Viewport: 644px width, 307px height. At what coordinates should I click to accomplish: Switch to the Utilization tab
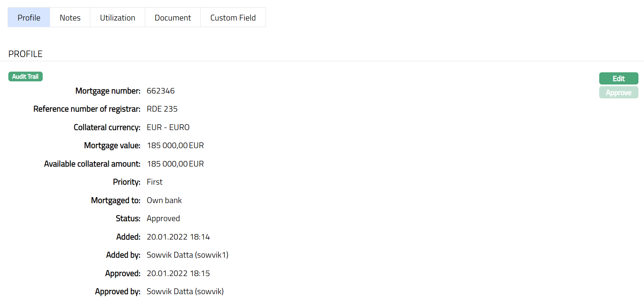click(x=117, y=18)
